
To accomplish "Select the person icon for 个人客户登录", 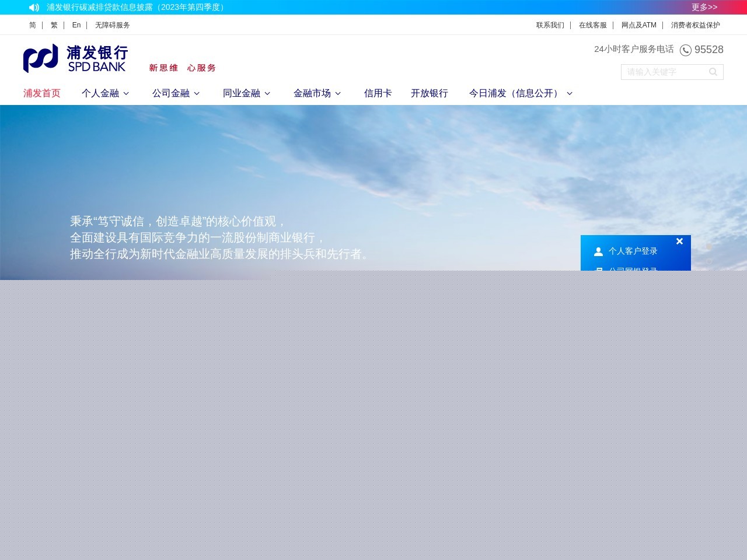I will 599,251.
